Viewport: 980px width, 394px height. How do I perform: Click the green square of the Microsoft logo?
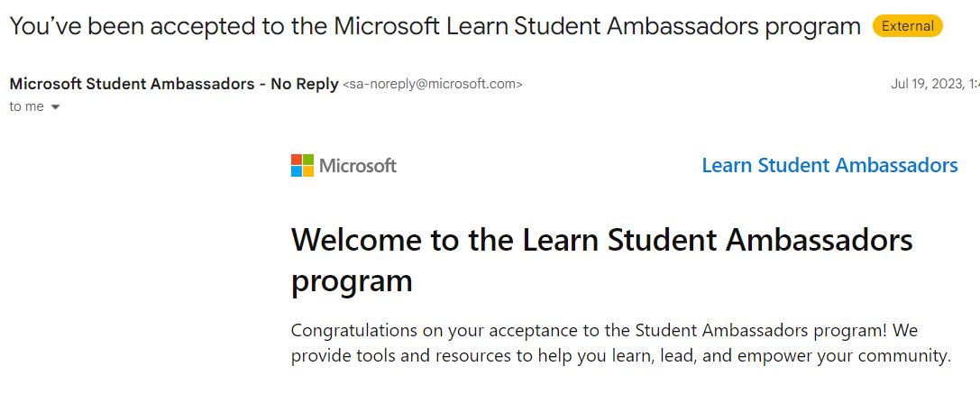pyautogui.click(x=308, y=160)
